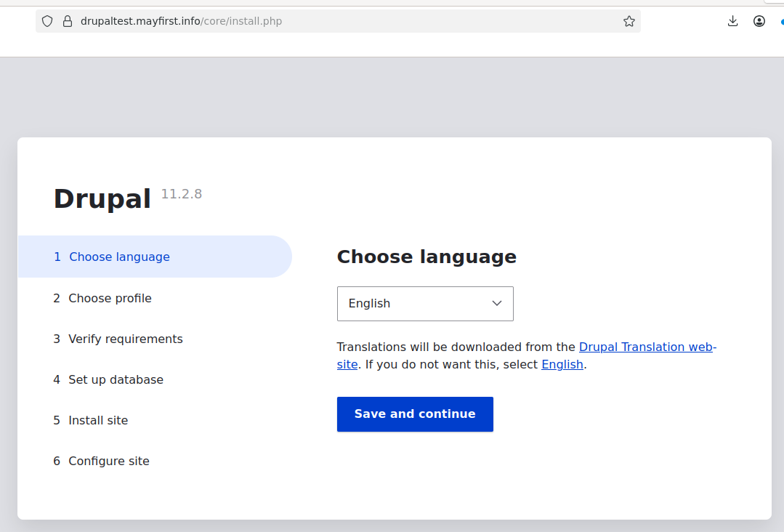Open the Drupal Translation website link
The image size is (784, 532).
(x=647, y=347)
